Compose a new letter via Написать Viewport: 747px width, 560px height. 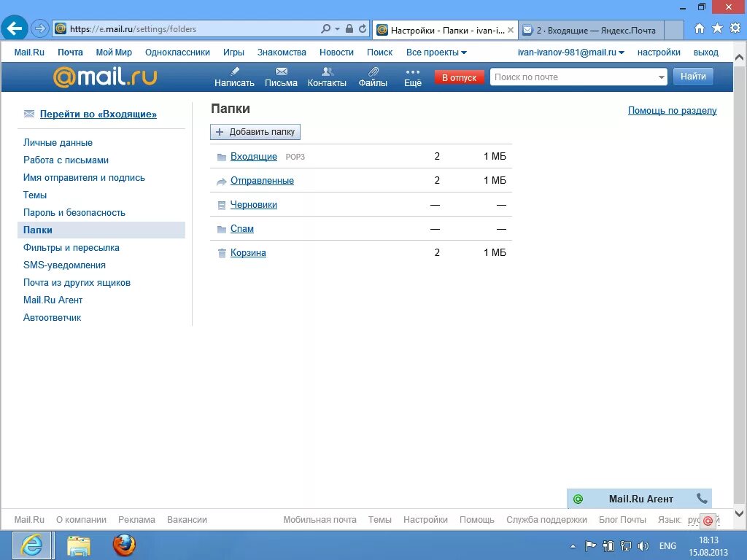(x=234, y=77)
